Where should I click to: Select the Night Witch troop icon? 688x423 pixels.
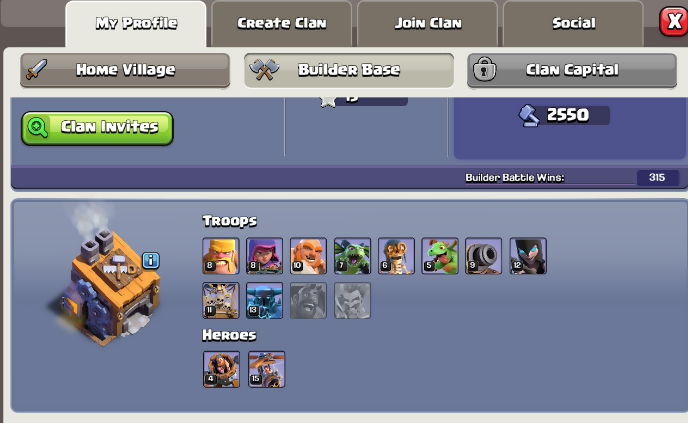pyautogui.click(x=528, y=256)
